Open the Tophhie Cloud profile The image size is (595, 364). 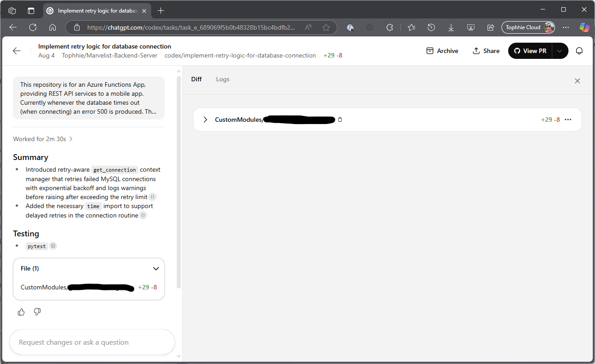[x=528, y=27]
